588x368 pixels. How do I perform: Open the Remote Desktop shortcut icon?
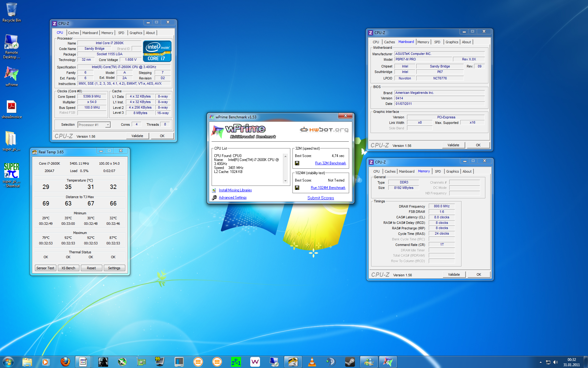(x=12, y=47)
